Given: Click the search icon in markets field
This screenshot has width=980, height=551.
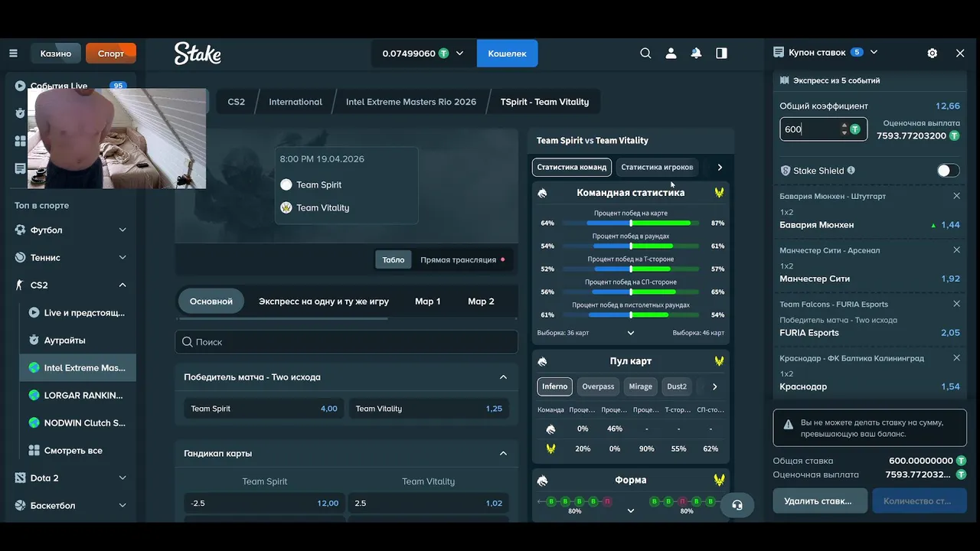Looking at the screenshot, I should click(x=186, y=342).
